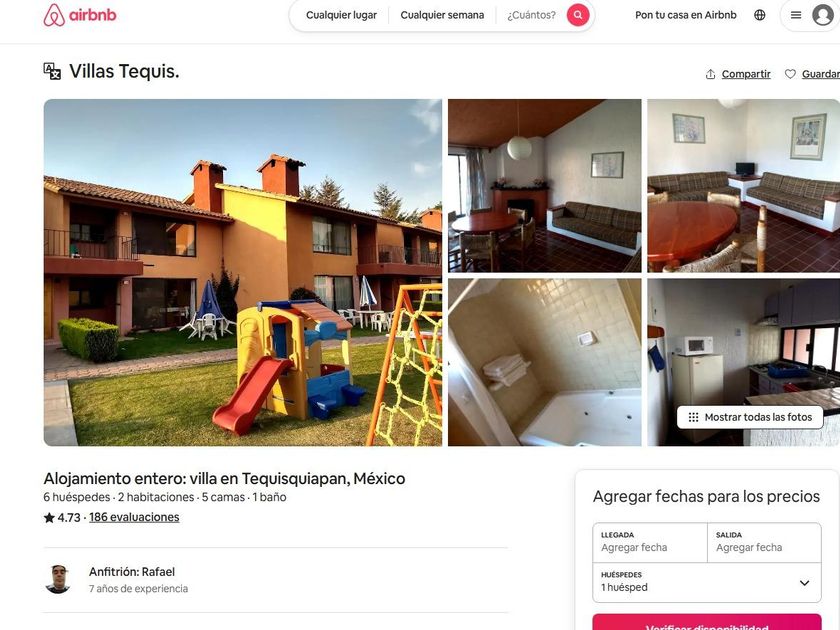Click the user profile avatar icon

(x=822, y=15)
